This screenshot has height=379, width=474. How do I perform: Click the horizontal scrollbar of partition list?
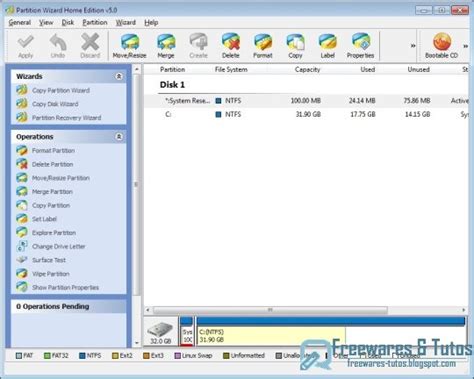tap(270, 310)
